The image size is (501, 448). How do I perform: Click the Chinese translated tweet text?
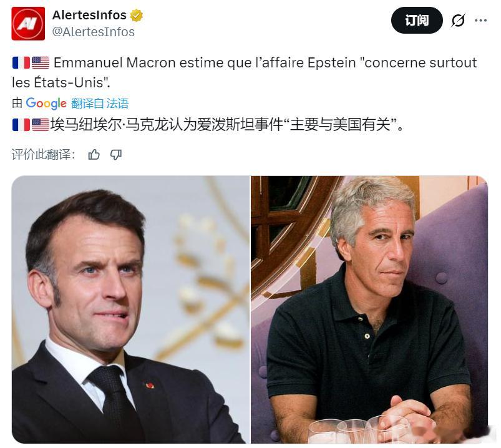pyautogui.click(x=227, y=124)
